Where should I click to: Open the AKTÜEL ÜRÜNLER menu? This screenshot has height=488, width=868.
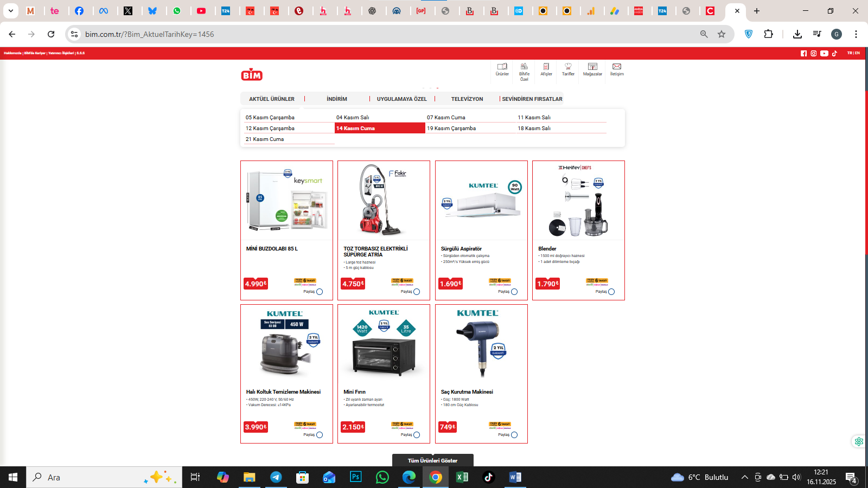[272, 99]
